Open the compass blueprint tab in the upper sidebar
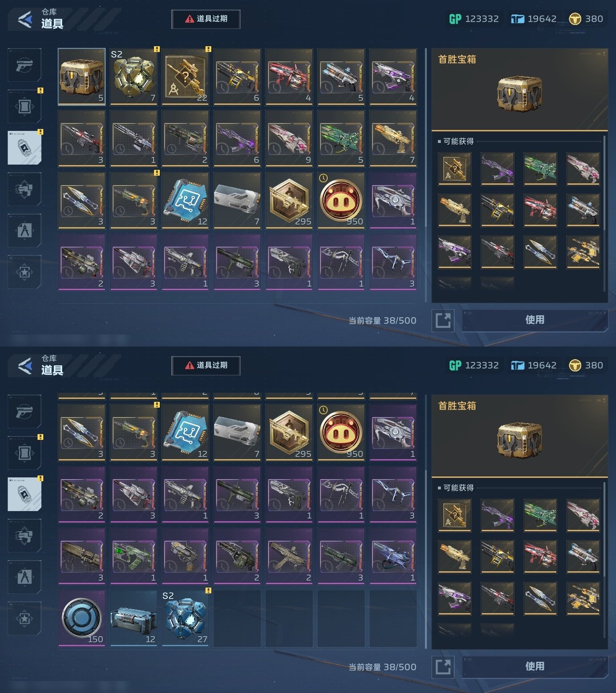The width and height of the screenshot is (616, 693). pyautogui.click(x=25, y=231)
